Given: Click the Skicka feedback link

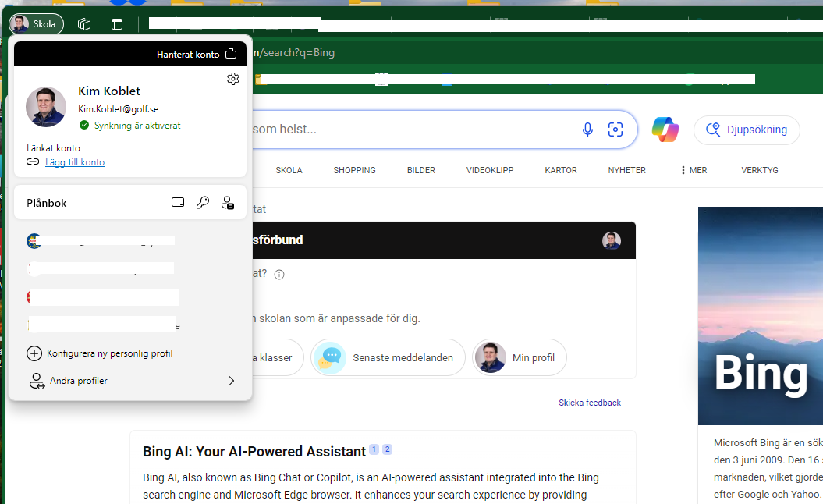Looking at the screenshot, I should click(590, 403).
